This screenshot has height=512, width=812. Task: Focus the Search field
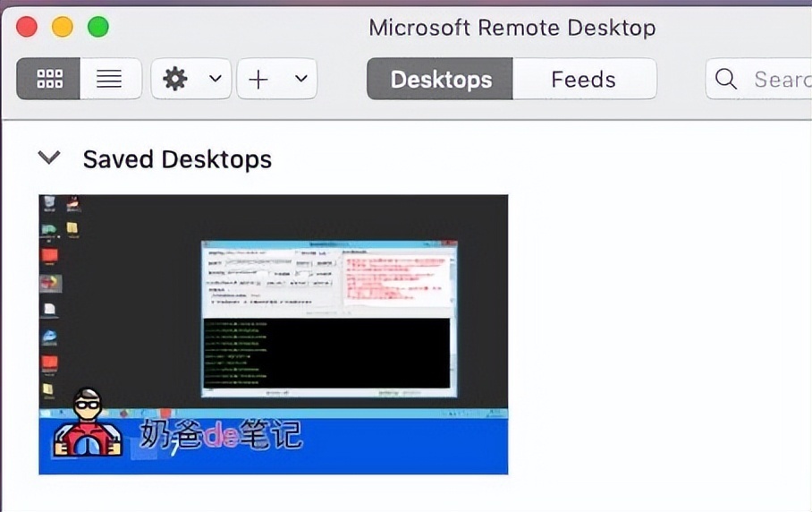(758, 79)
